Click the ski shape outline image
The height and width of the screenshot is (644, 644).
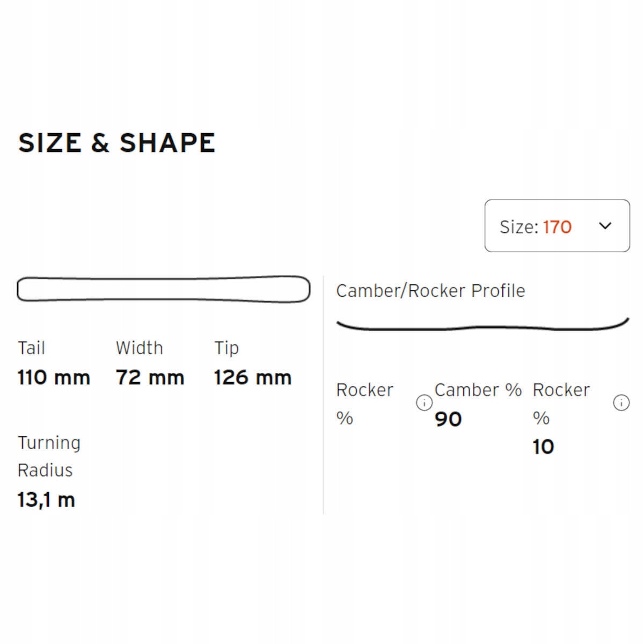coord(163,289)
